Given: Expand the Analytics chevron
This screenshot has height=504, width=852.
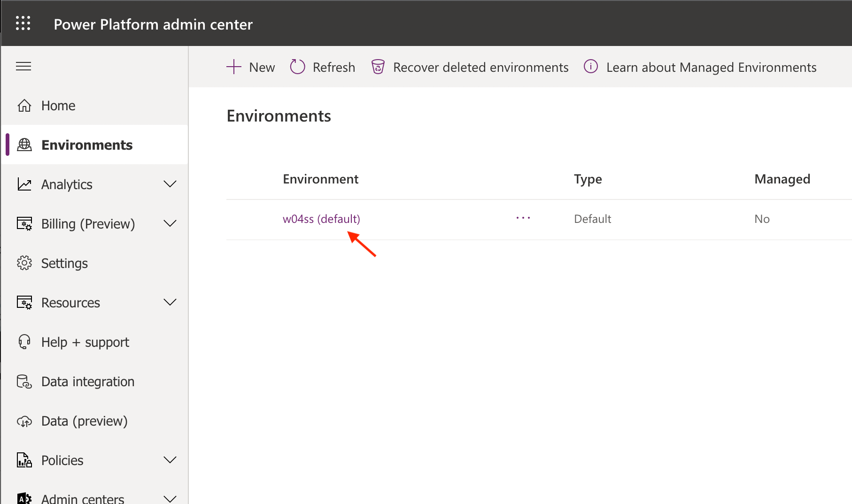Looking at the screenshot, I should click(x=170, y=184).
